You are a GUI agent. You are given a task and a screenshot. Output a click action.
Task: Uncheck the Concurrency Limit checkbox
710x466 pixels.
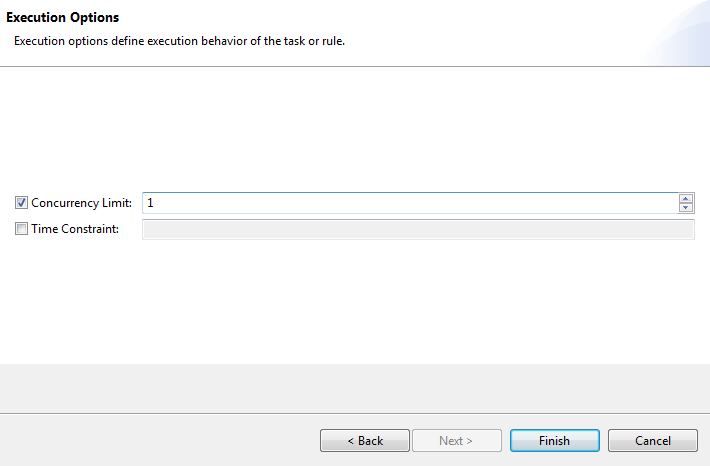click(x=21, y=202)
